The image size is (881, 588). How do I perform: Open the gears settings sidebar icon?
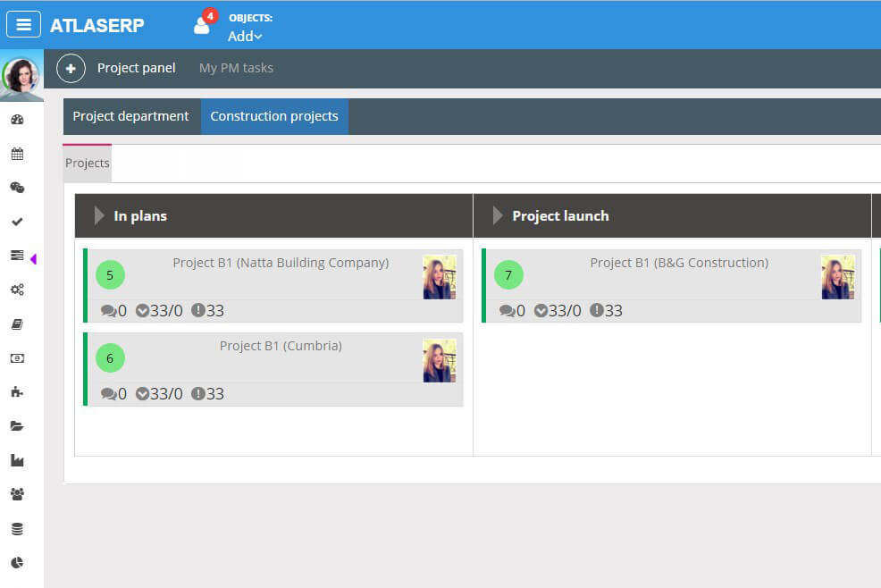(x=17, y=290)
